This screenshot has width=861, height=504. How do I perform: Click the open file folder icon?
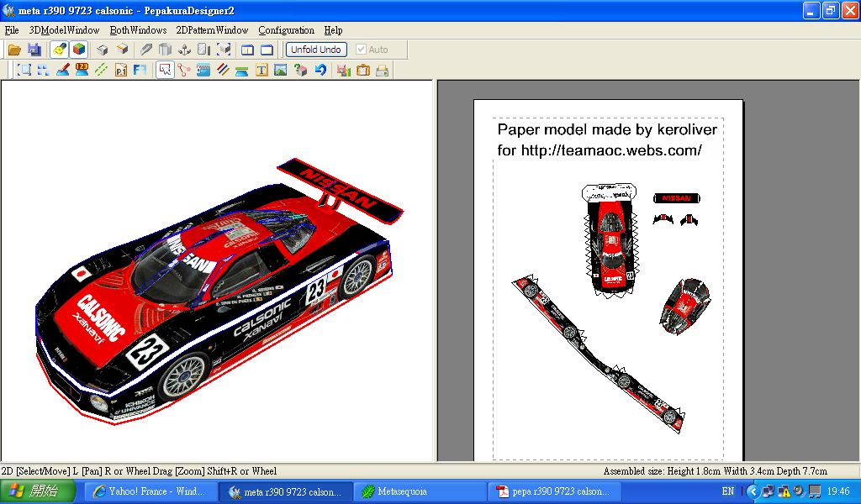(14, 50)
